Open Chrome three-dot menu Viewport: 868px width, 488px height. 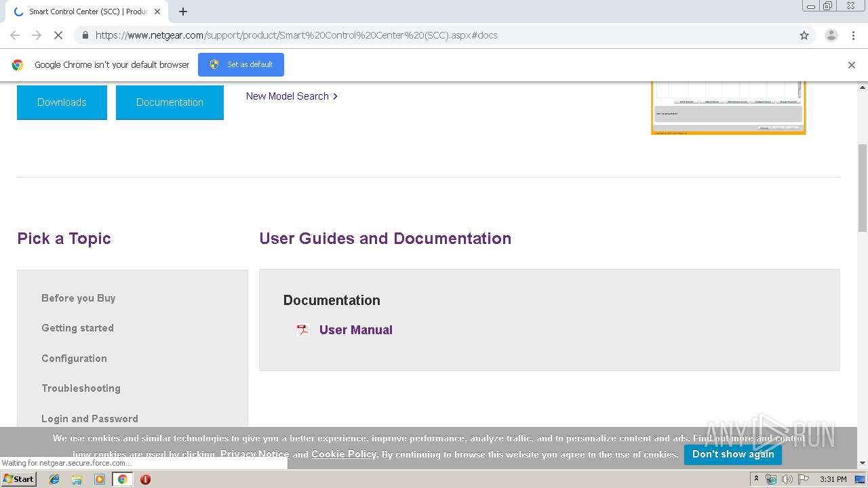click(853, 35)
